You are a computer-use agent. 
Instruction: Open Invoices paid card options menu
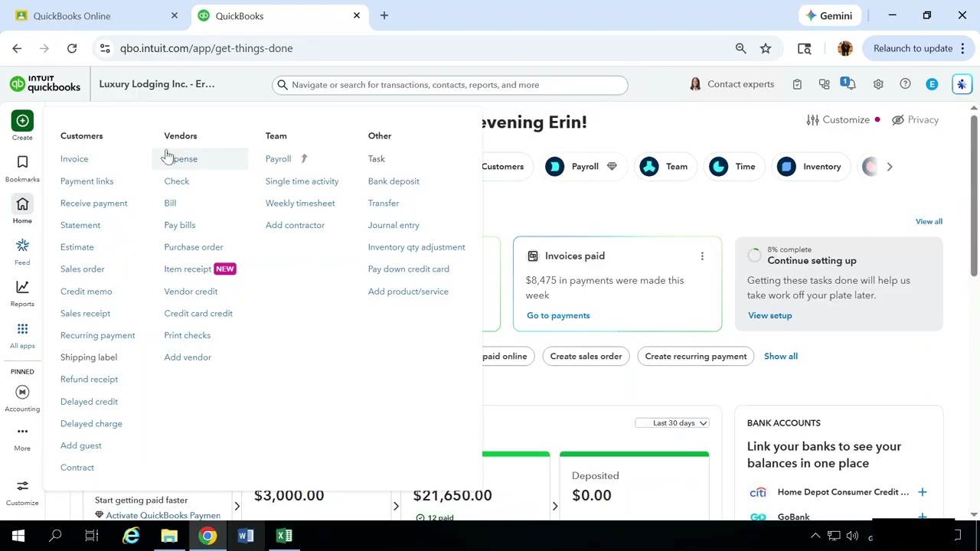click(702, 256)
